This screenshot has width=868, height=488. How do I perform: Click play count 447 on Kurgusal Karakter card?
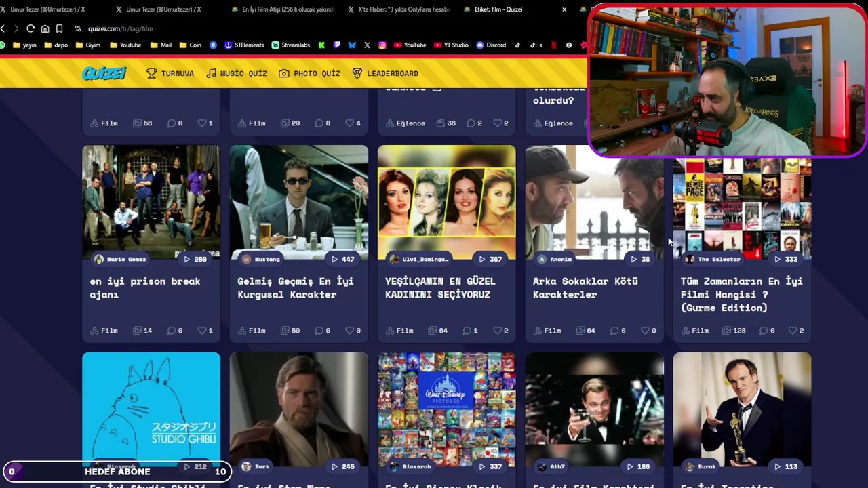pyautogui.click(x=342, y=259)
